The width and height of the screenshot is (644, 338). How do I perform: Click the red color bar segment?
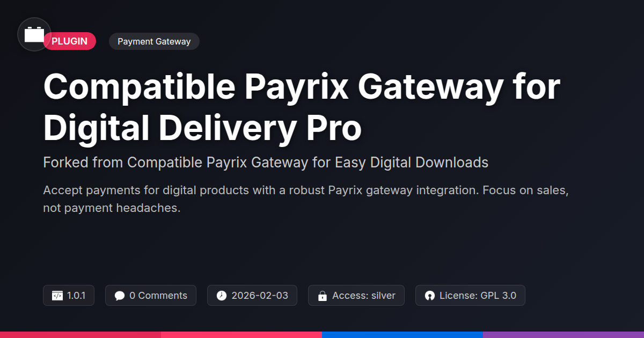80,335
